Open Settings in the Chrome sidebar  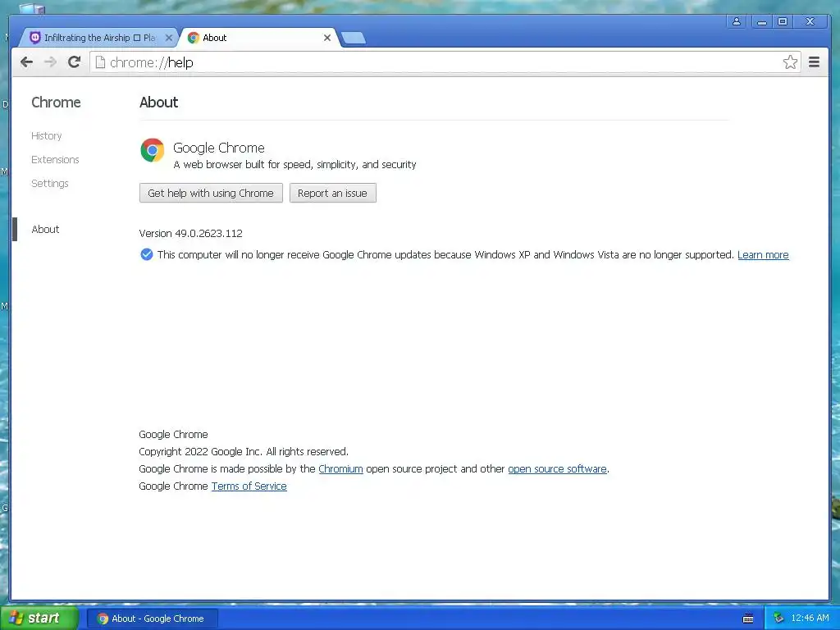tap(50, 183)
